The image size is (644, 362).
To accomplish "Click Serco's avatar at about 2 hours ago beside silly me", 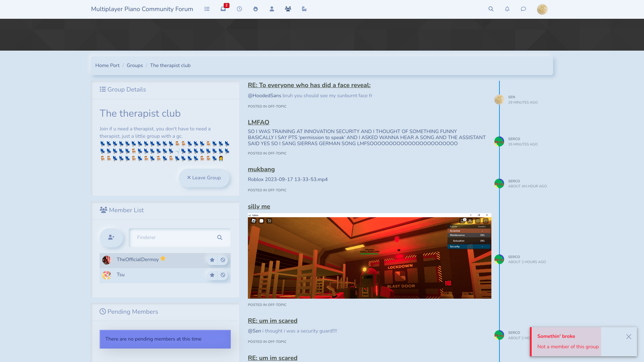I will [x=499, y=259].
